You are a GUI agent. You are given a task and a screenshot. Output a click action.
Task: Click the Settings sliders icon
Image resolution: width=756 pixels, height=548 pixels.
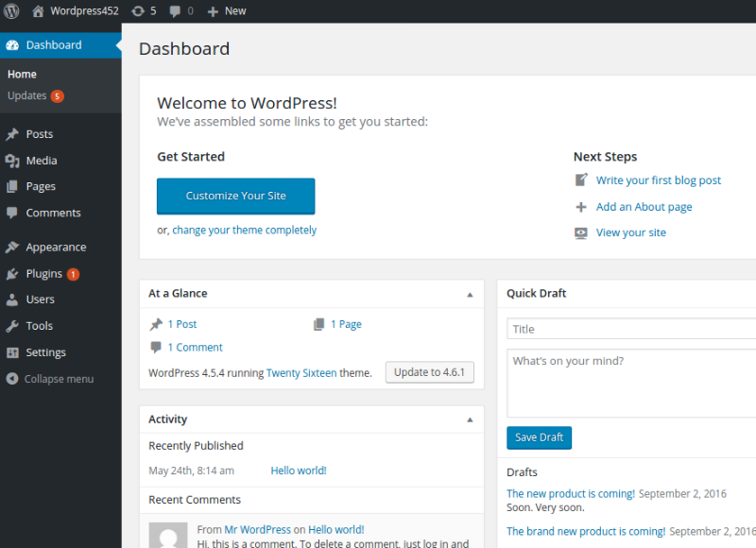[12, 352]
